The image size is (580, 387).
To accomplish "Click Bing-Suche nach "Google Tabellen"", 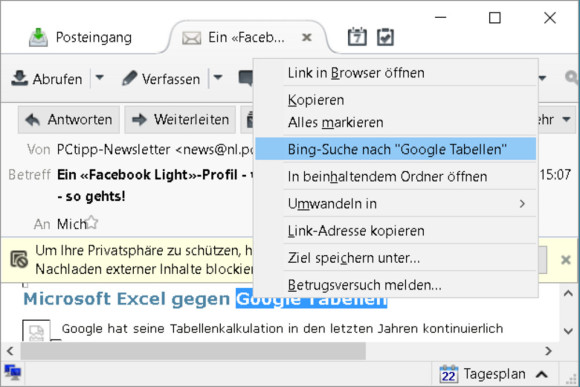I will click(x=395, y=149).
